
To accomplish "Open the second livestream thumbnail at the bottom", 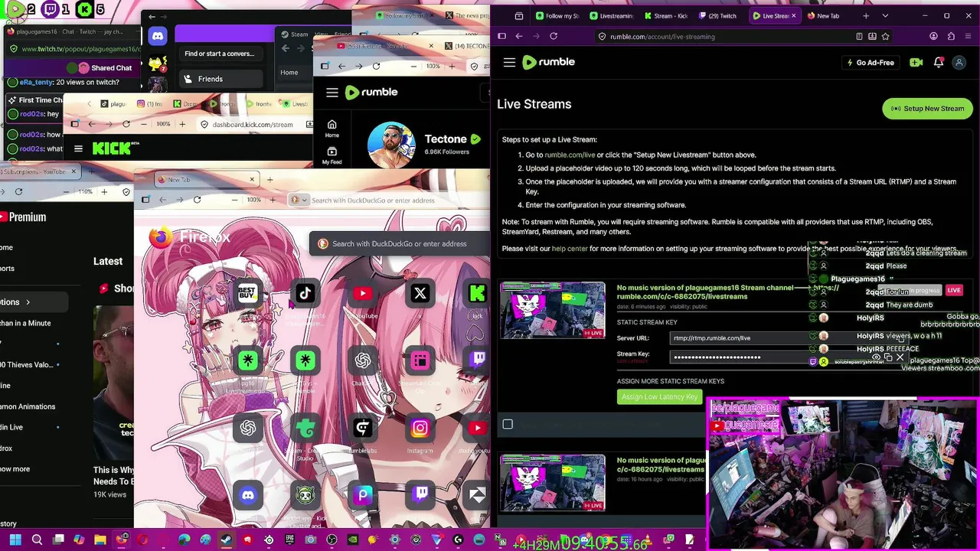I will click(552, 483).
